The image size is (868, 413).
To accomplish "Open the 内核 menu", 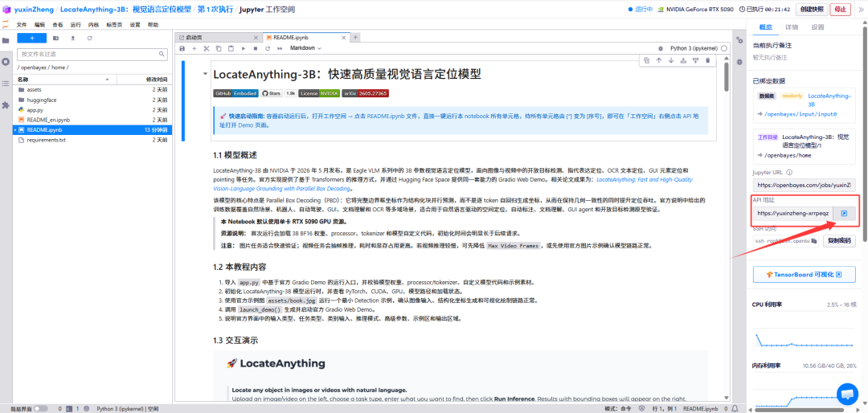I will coord(93,25).
